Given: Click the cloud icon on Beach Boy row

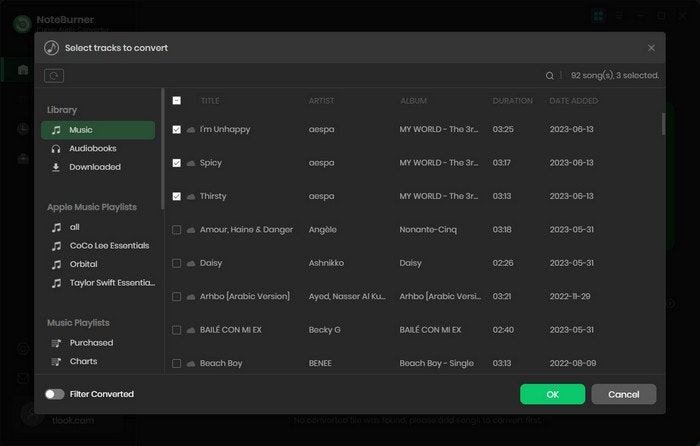Looking at the screenshot, I should (191, 363).
